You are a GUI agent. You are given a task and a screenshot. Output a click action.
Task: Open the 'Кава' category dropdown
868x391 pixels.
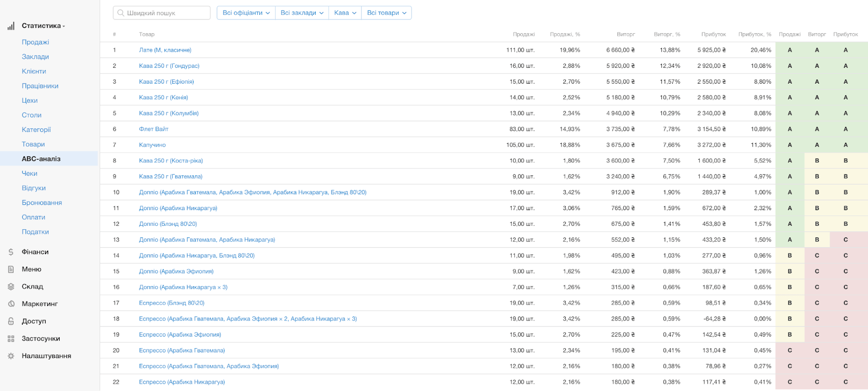[345, 13]
